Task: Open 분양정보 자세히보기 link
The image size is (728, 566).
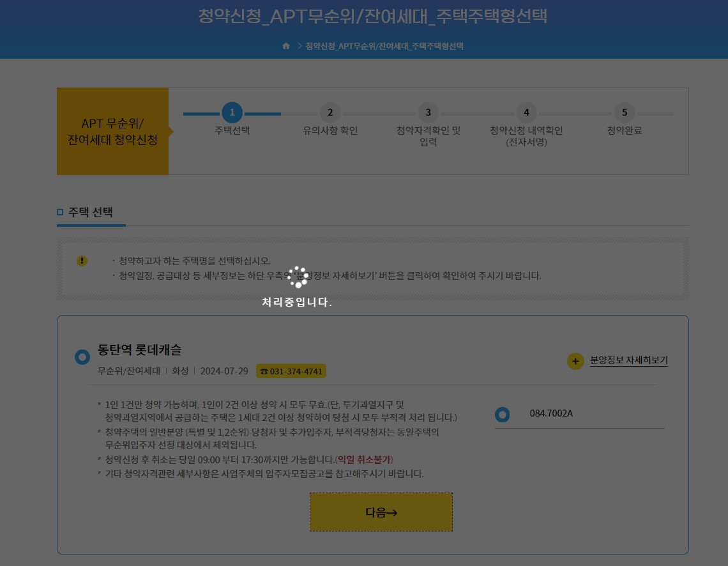Action: point(628,360)
